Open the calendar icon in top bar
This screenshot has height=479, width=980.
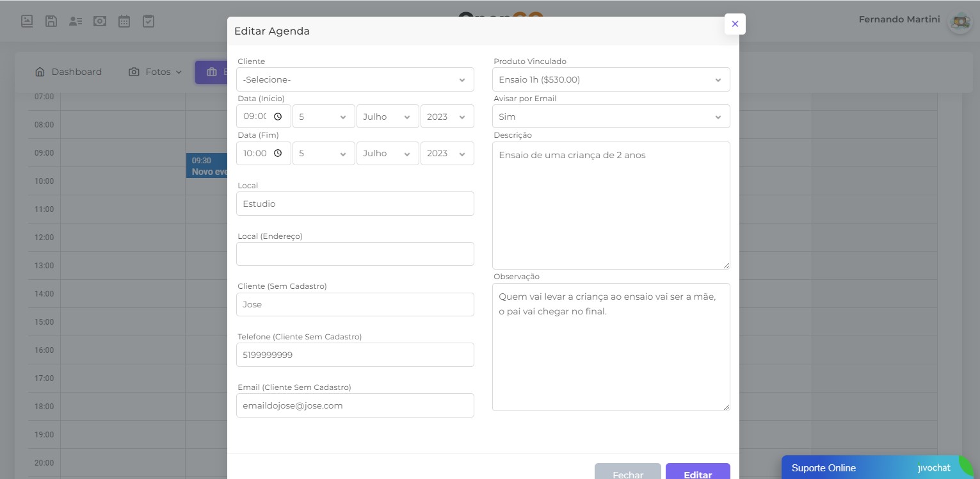tap(124, 21)
